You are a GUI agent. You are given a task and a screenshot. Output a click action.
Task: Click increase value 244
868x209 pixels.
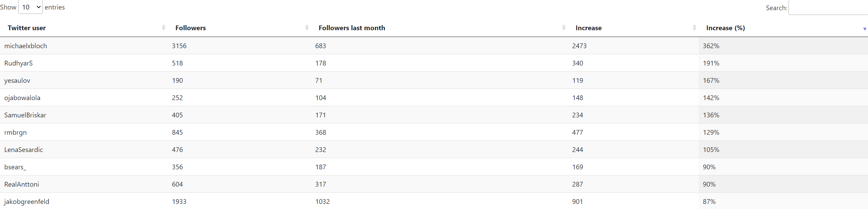pyautogui.click(x=577, y=150)
